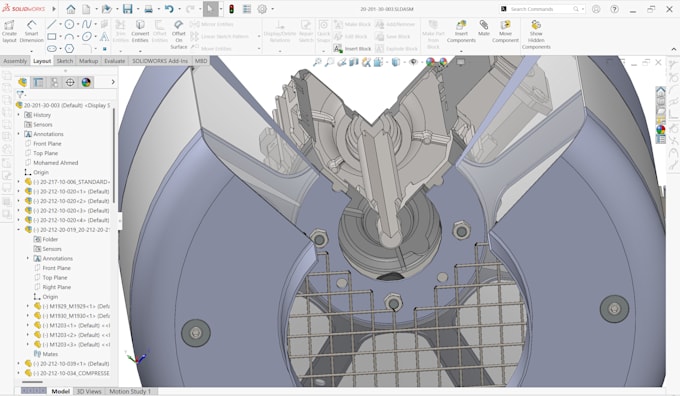Open the Home welcome icon
680x396 pixels.
point(71,9)
